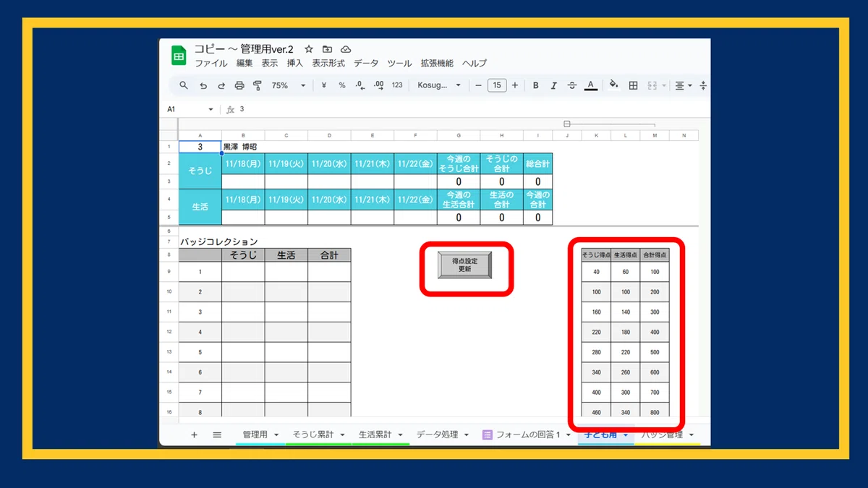This screenshot has width=868, height=488.
Task: Open the Google Sheets home icon
Action: (179, 55)
